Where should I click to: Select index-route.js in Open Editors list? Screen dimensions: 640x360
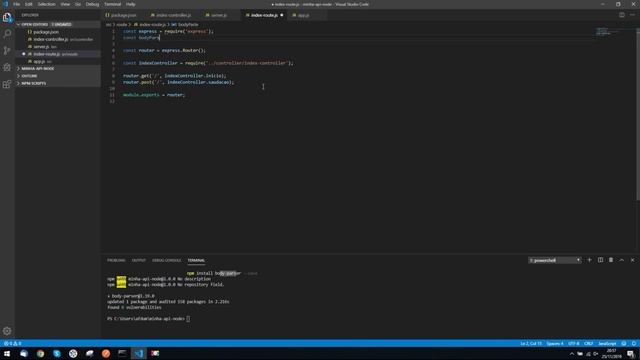coord(58,54)
